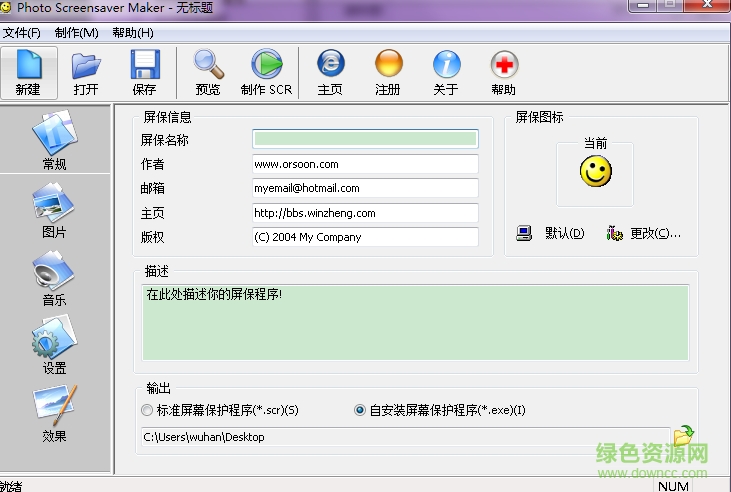This screenshot has height=492, width=731.
Task: Select 设置 settings sidebar icon
Action: [x=55, y=345]
